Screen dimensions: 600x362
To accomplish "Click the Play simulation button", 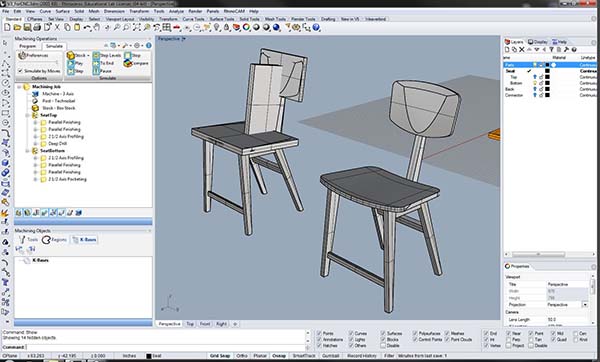I will pos(75,63).
